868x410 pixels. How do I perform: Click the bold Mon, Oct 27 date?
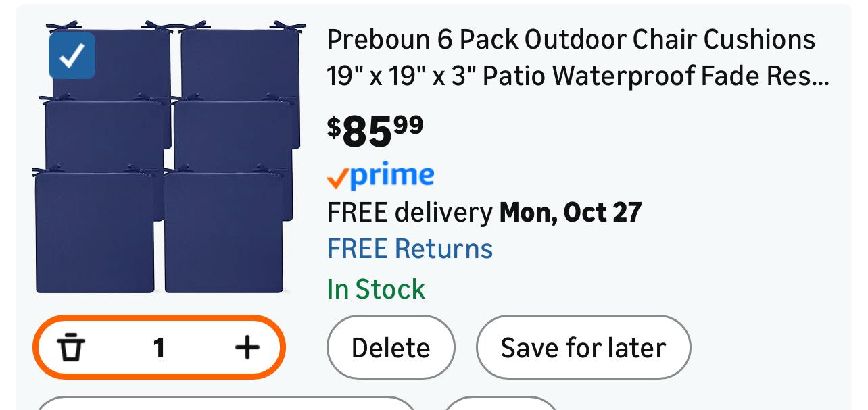tap(570, 213)
